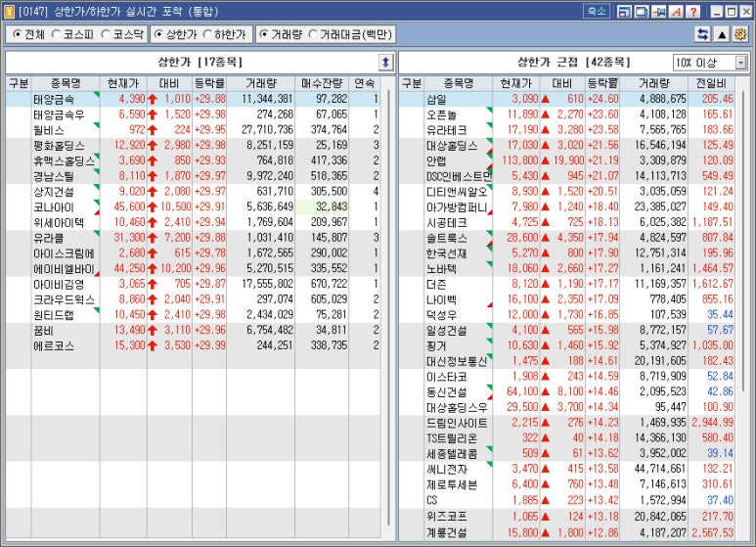Select the 에르코스 row

pyautogui.click(x=193, y=345)
